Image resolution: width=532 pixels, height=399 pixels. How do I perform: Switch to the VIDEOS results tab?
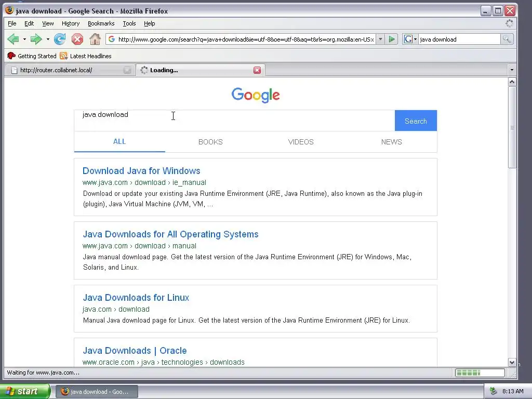pyautogui.click(x=301, y=142)
